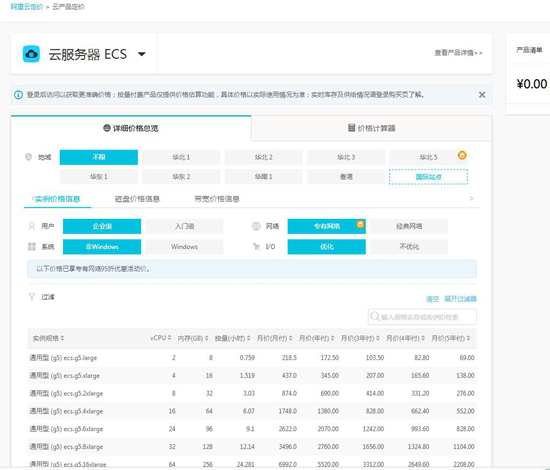This screenshot has width=550, height=470.
Task: Click the grid icon beside 系统
Action: (32, 247)
